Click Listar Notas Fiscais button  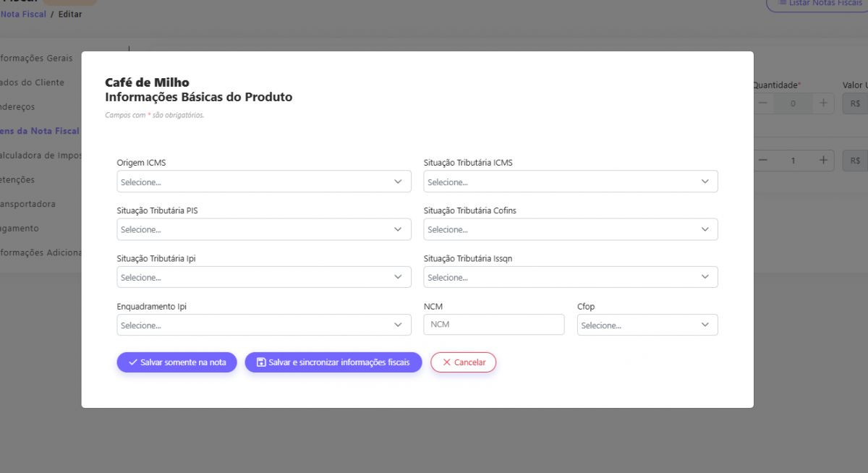coord(817,4)
